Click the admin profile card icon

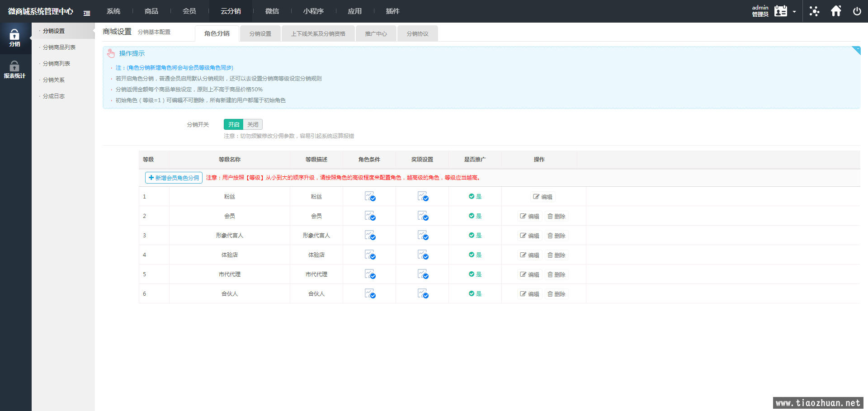[780, 11]
